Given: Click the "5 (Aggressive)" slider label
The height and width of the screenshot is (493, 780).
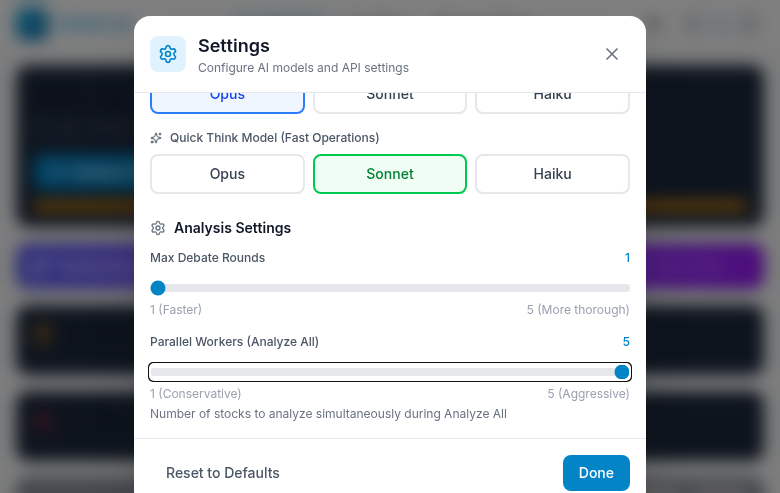Looking at the screenshot, I should point(588,394).
